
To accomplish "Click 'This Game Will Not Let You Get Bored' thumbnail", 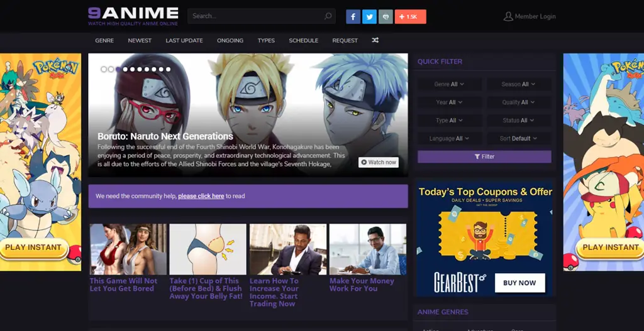I will point(128,249).
